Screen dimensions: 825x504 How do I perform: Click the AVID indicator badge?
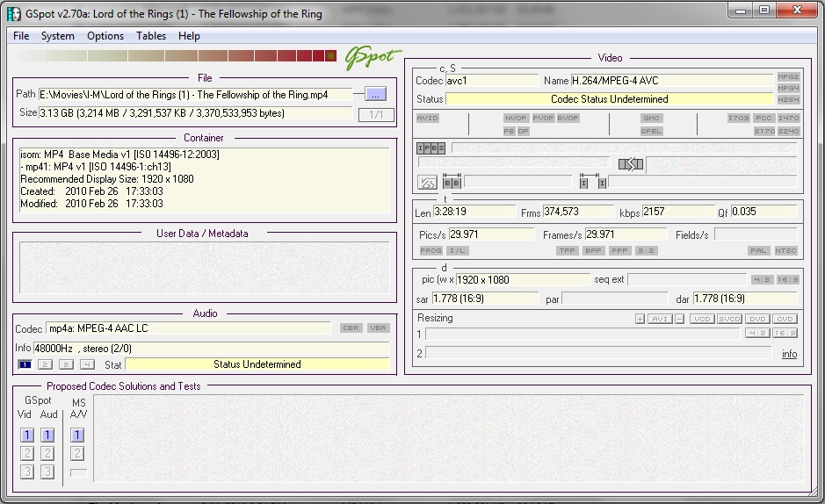coord(427,118)
